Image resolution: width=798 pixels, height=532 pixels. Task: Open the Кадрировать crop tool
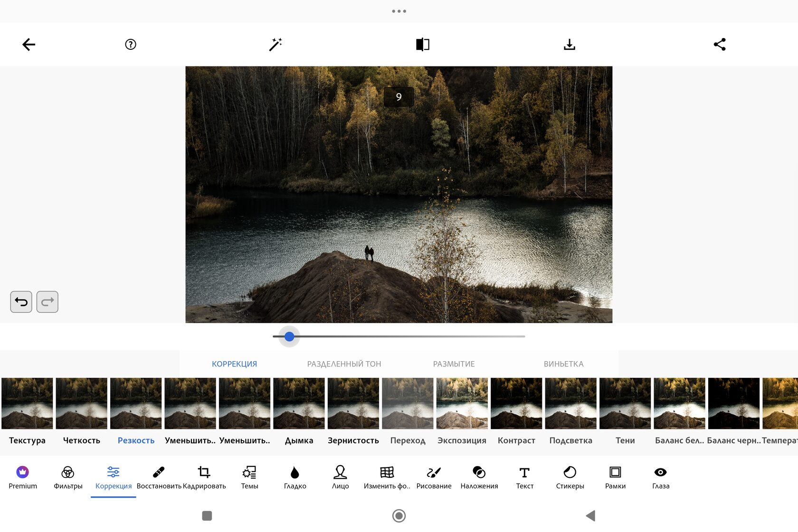[204, 477]
